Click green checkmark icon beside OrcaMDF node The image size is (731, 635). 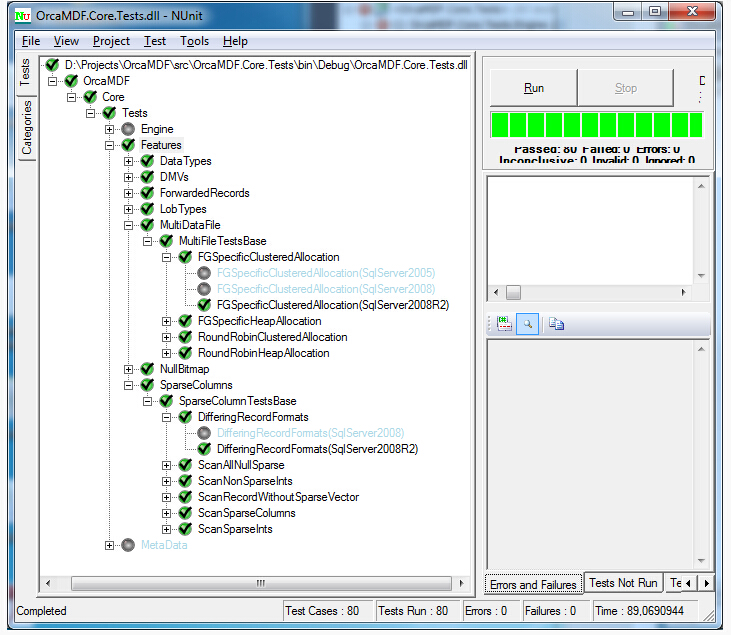pos(71,81)
